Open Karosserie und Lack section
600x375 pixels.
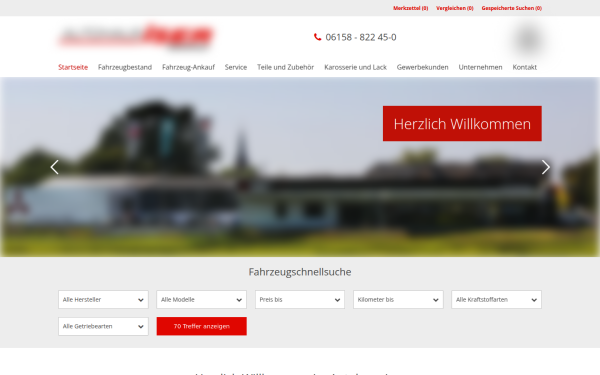click(x=355, y=67)
